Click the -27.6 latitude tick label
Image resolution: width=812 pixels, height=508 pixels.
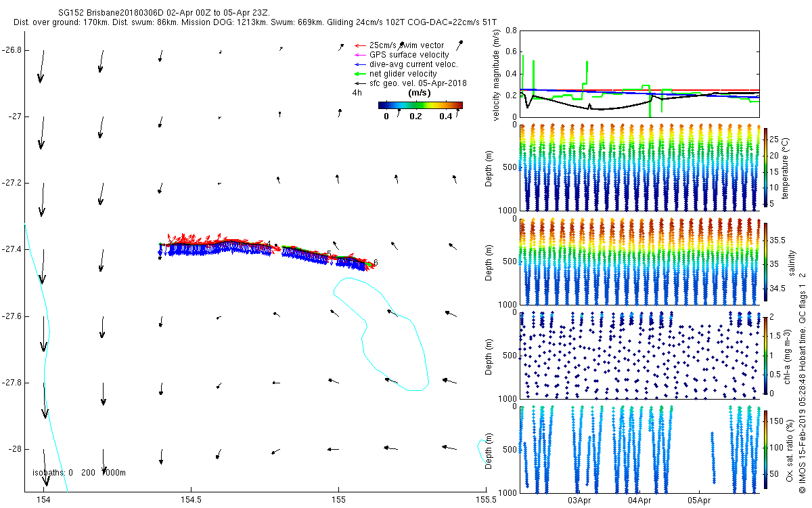tap(12, 316)
